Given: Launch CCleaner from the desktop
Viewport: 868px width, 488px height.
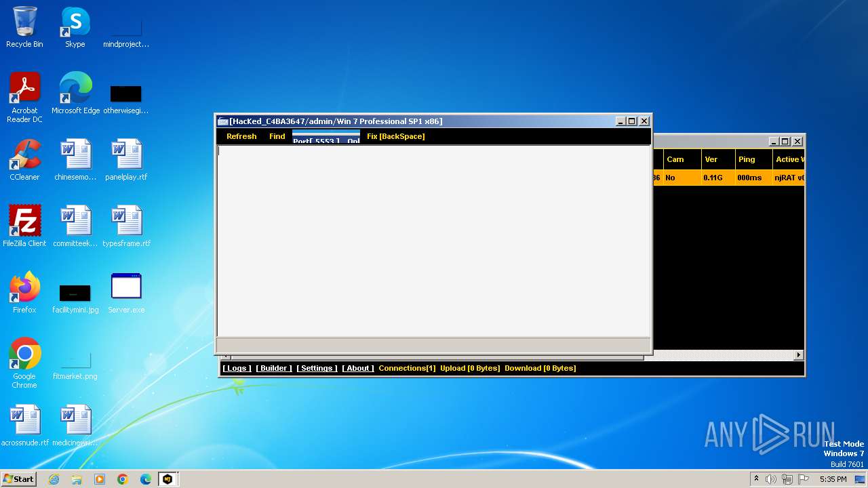Looking at the screenshot, I should coord(24,159).
